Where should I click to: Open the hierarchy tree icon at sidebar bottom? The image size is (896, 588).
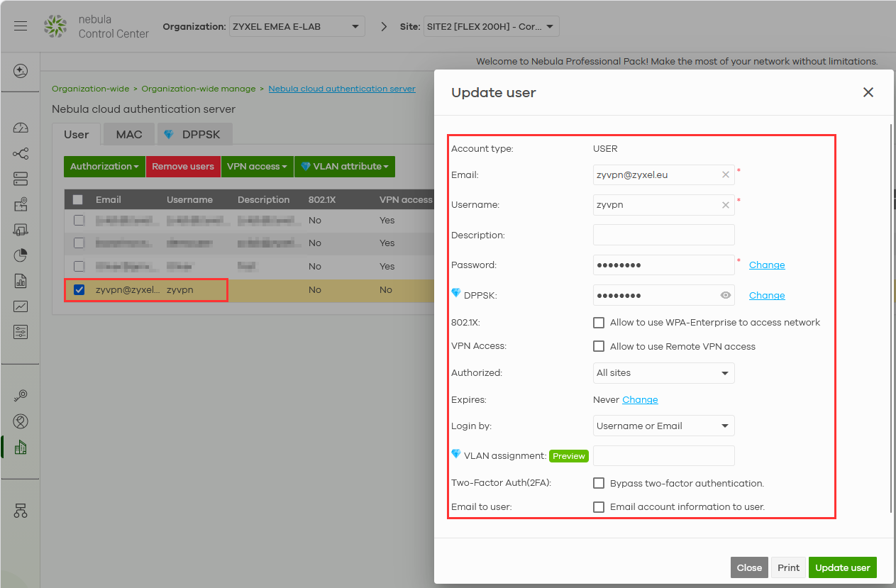21,511
